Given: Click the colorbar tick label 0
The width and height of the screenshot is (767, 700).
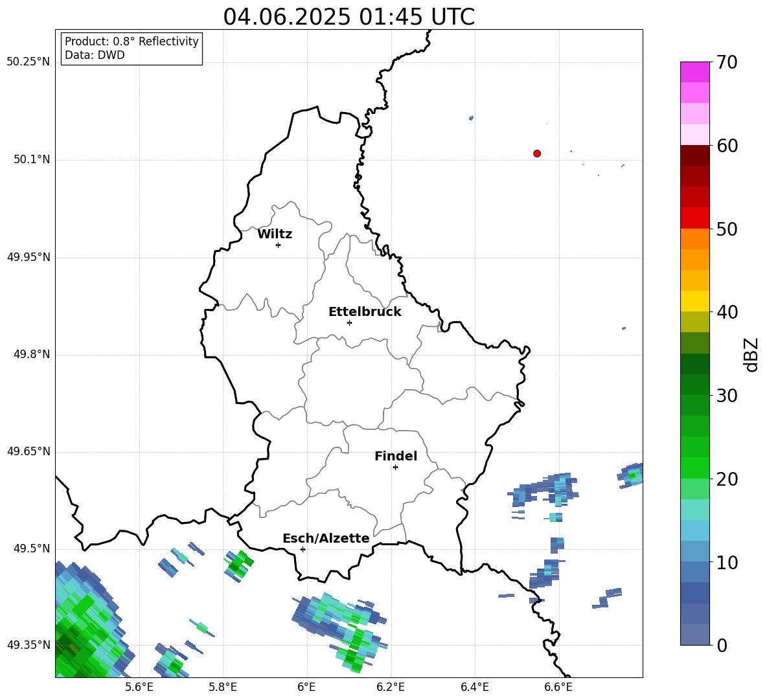Looking at the screenshot, I should click(722, 646).
